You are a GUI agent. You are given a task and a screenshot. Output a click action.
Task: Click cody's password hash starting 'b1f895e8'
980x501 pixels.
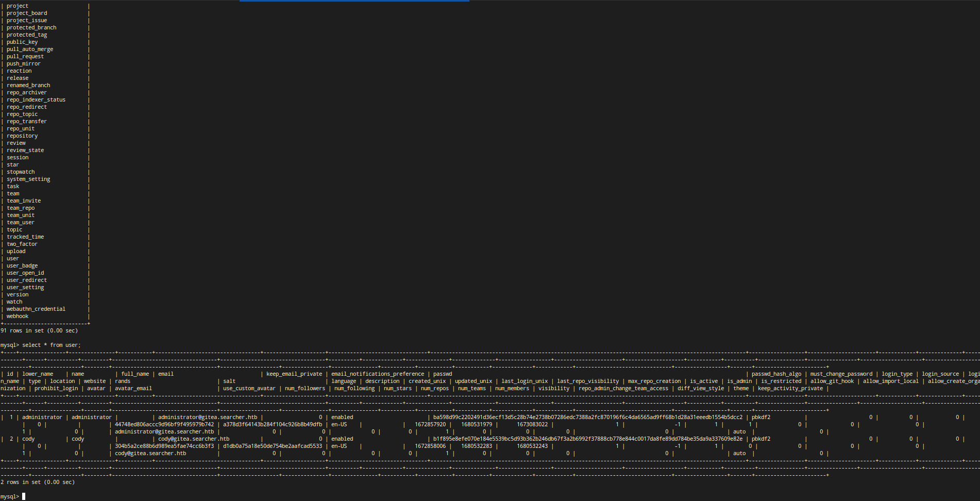(x=587, y=439)
